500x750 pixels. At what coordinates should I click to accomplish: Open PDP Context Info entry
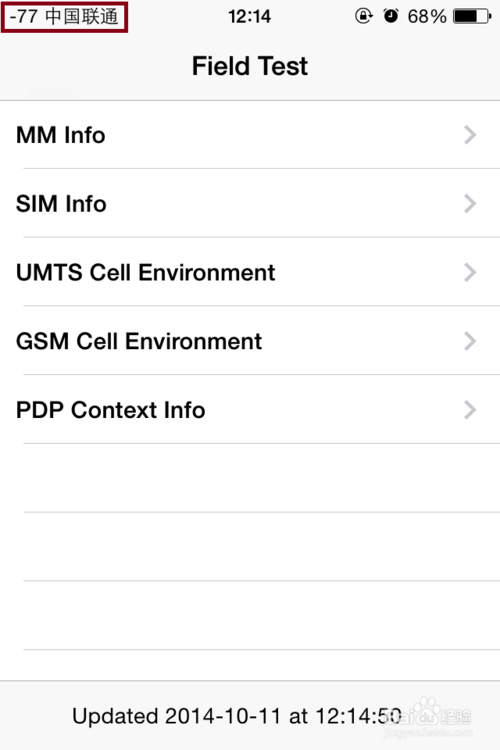pyautogui.click(x=250, y=410)
